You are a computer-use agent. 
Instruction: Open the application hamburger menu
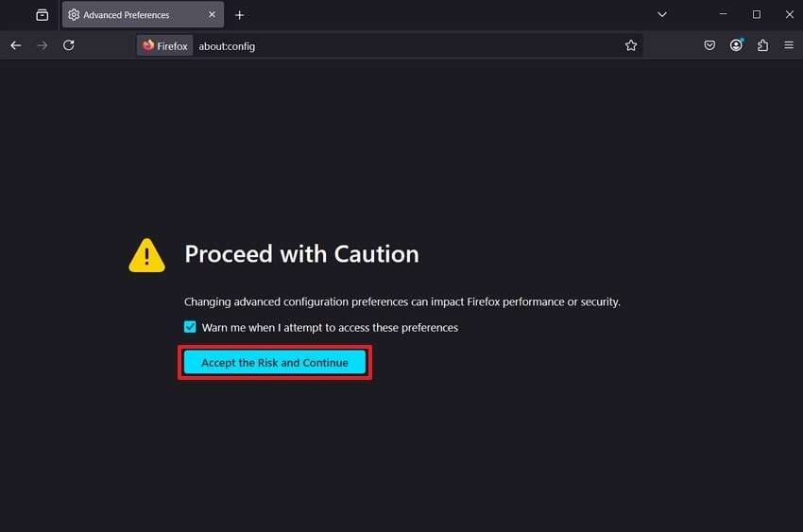[789, 45]
